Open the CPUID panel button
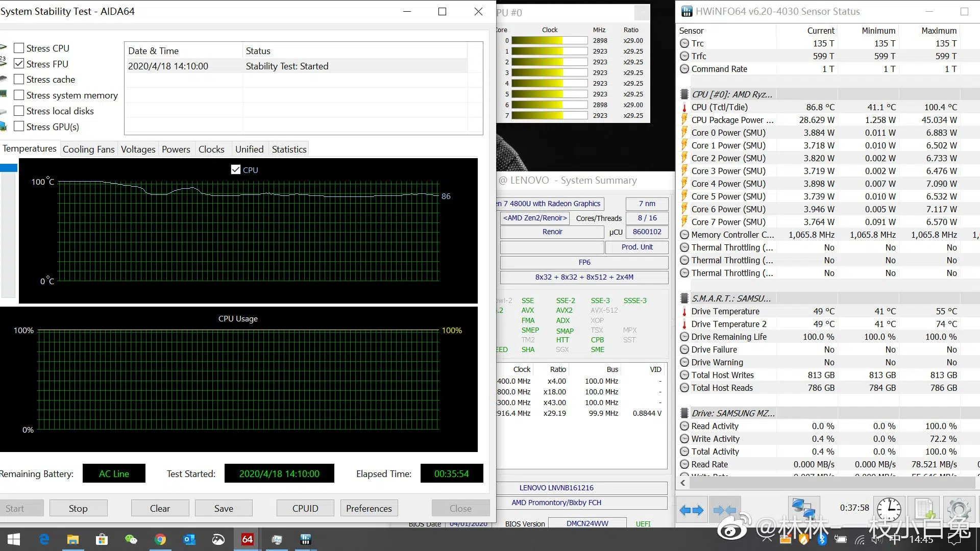This screenshot has width=980, height=551. coord(305,508)
